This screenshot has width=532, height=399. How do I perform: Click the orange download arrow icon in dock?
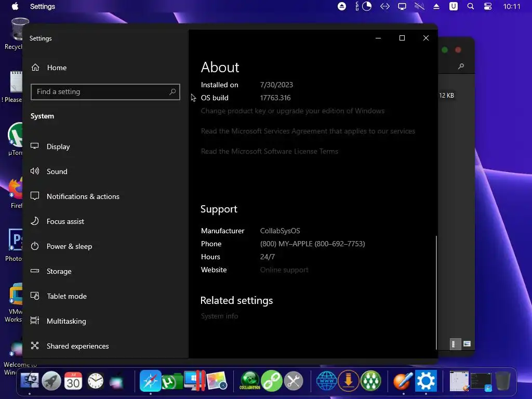[349, 381]
